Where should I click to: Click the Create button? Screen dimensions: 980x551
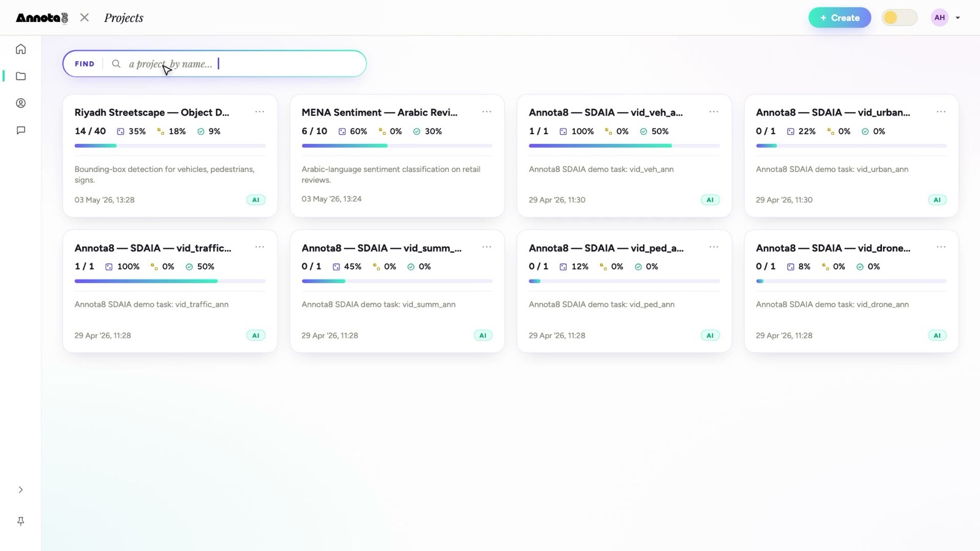(x=840, y=18)
